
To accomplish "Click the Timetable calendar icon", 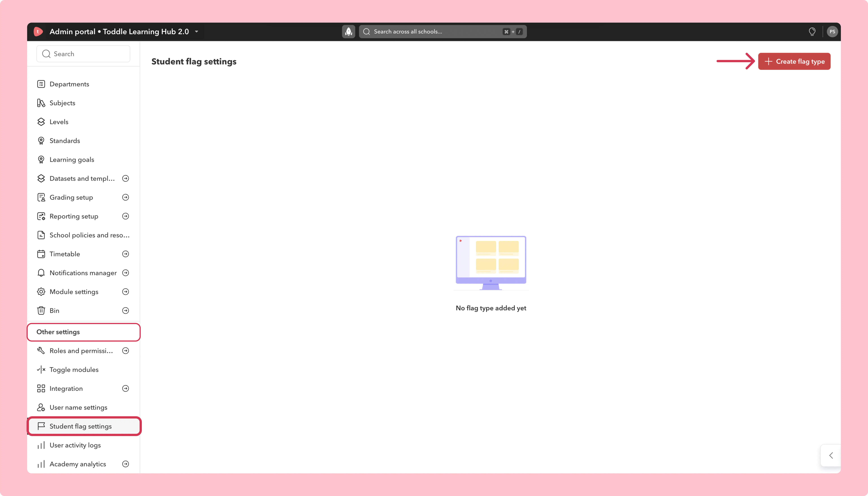I will pos(41,254).
